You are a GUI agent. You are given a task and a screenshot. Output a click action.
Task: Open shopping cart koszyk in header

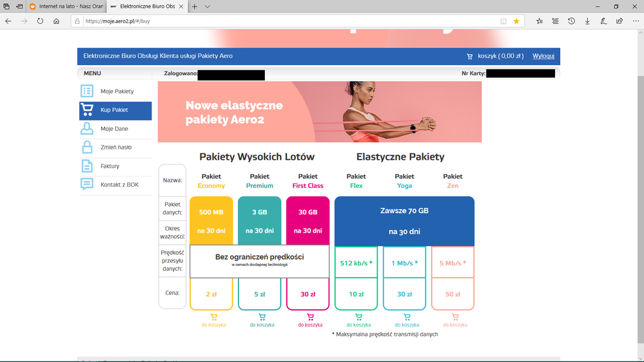tap(495, 56)
